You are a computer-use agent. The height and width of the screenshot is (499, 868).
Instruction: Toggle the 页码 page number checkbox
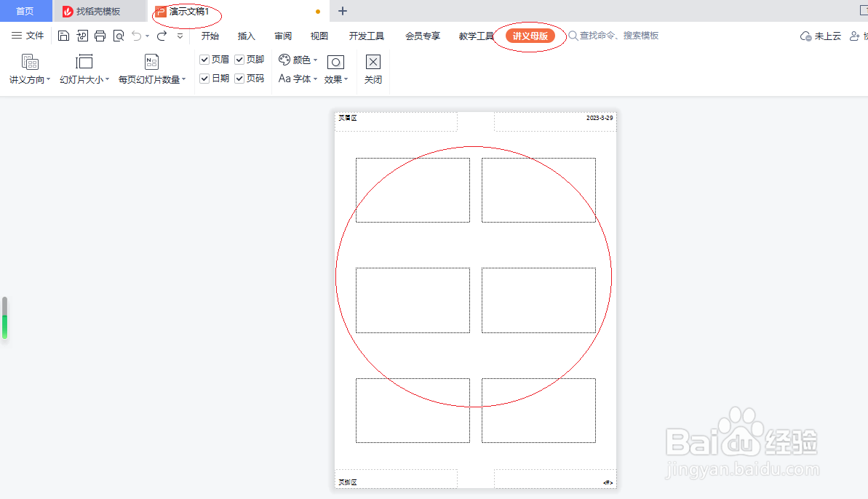239,79
